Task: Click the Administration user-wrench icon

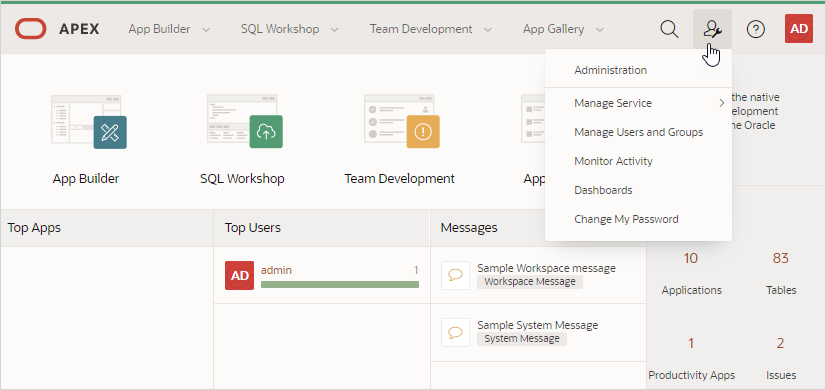Action: [712, 29]
